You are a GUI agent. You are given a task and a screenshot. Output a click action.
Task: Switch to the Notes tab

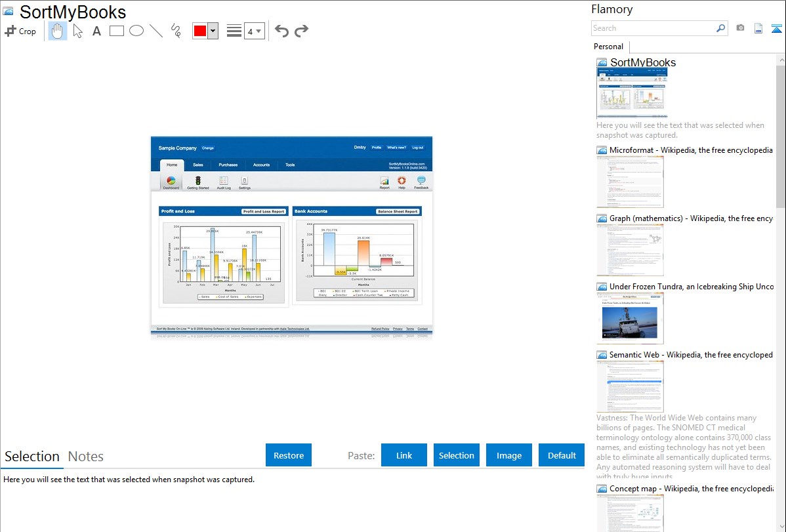pyautogui.click(x=86, y=457)
